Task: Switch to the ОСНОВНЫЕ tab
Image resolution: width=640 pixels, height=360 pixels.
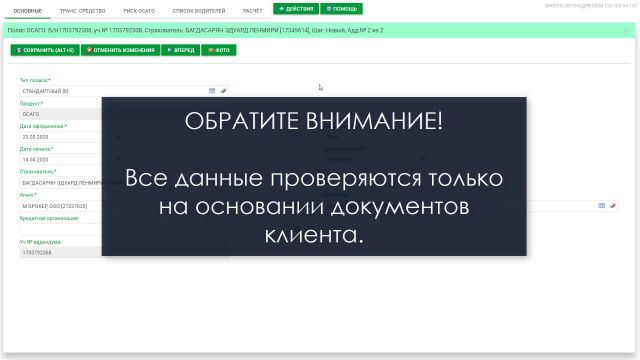Action: tap(28, 11)
